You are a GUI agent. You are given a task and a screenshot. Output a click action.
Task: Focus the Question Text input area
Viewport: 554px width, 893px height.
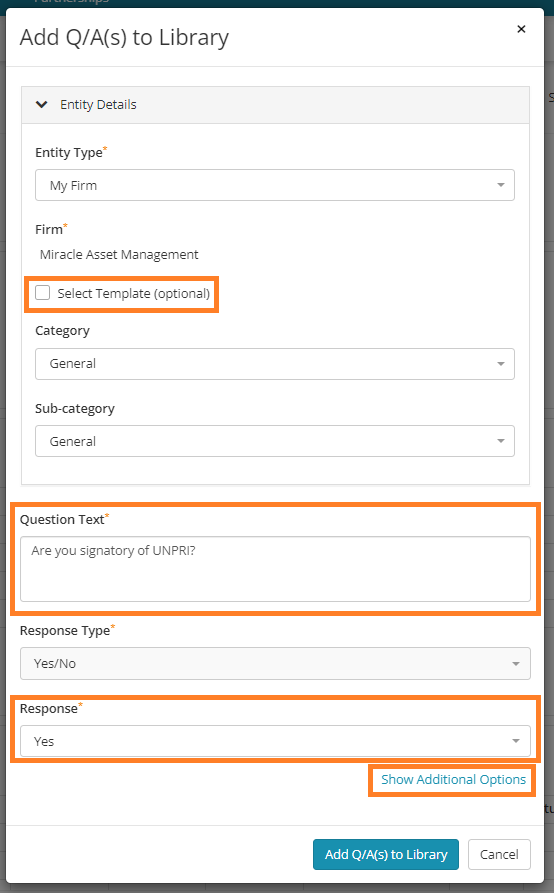click(276, 569)
